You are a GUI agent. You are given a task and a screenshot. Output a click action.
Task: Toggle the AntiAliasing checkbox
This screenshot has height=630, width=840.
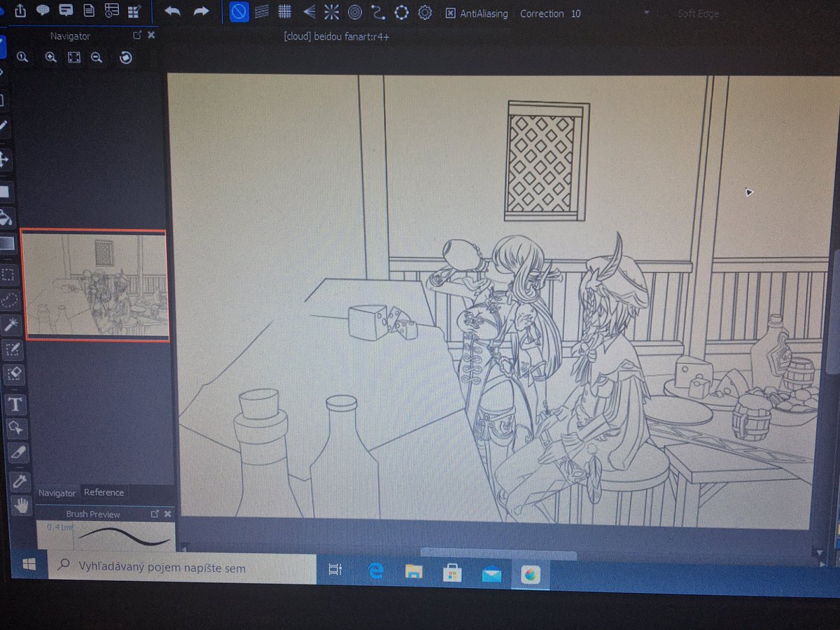[451, 13]
